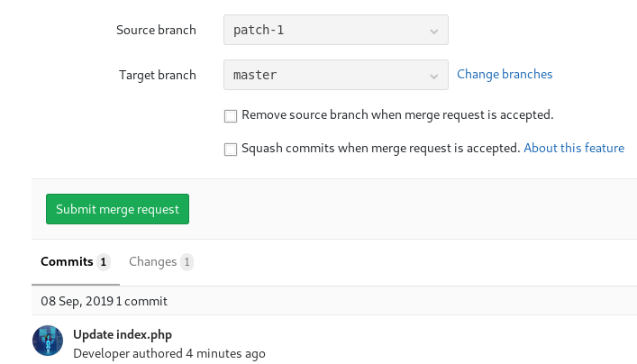Click the 4 minutes ago timestamp
The width and height of the screenshot is (637, 364).
[225, 354]
